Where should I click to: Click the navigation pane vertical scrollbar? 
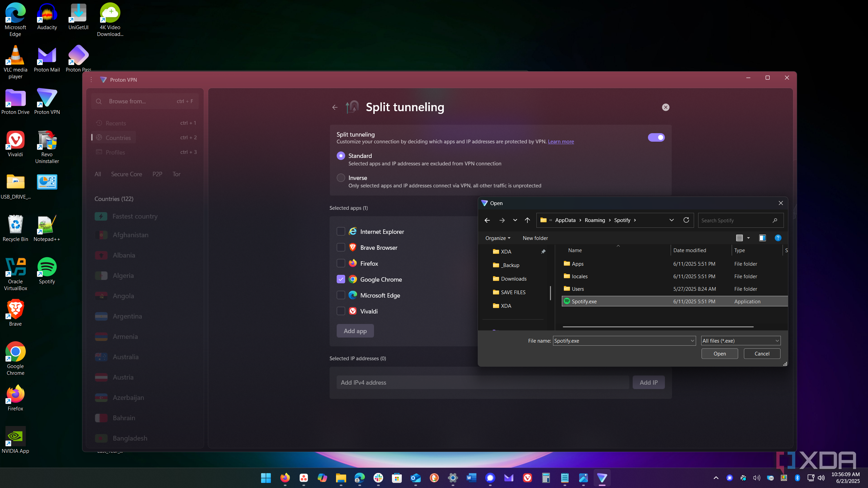[550, 293]
